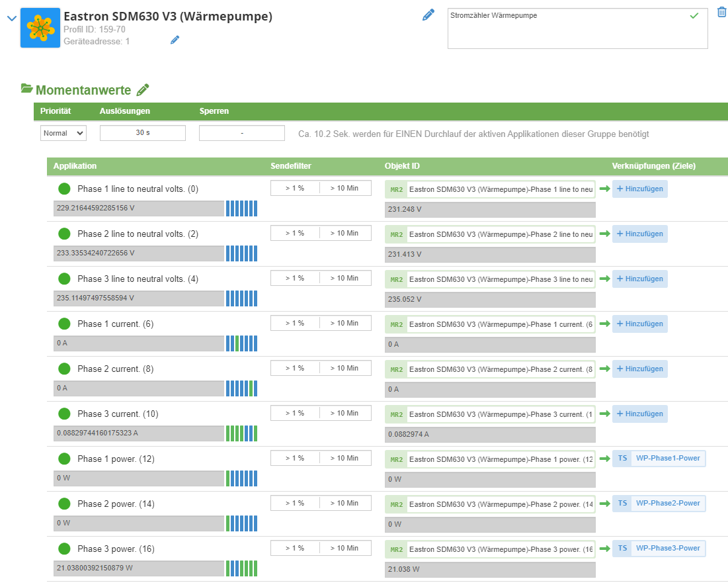Add link target for Phase 3 volts
728x583 pixels.
tap(640, 279)
